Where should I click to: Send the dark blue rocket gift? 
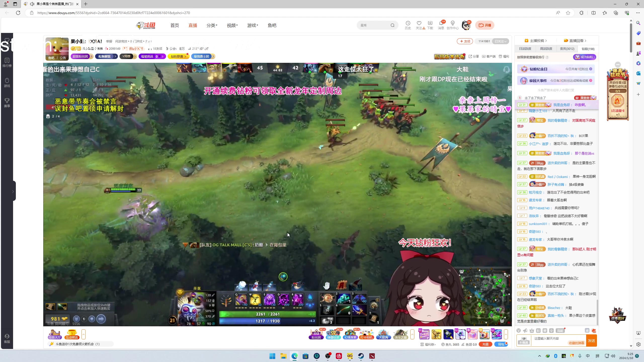coord(448,334)
